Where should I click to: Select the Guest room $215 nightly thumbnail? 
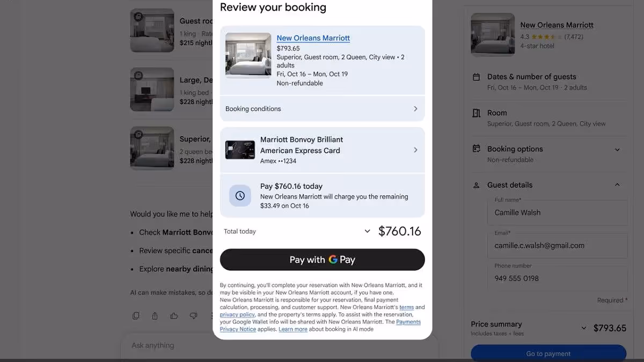coord(152,30)
